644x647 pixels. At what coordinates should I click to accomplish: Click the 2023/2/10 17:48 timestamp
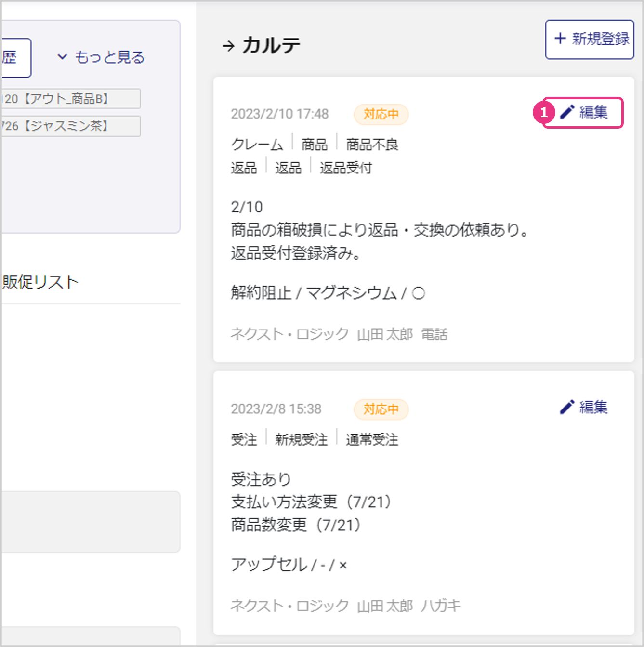click(279, 114)
